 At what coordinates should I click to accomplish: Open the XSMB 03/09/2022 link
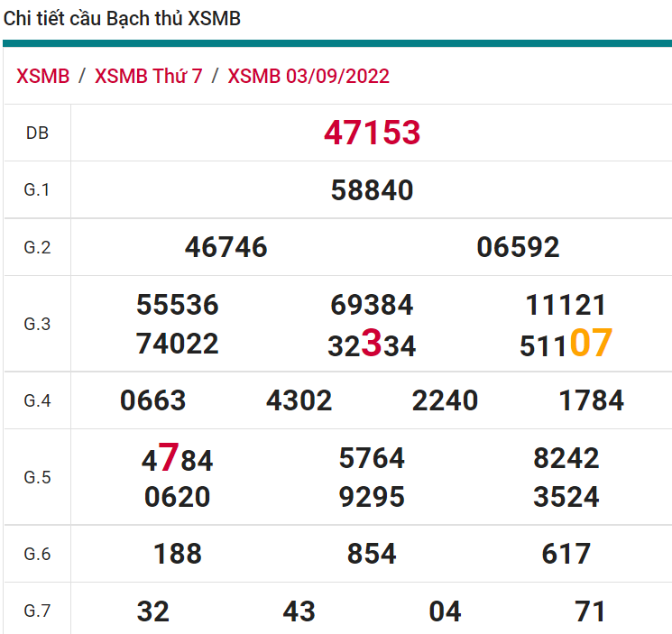pos(308,76)
